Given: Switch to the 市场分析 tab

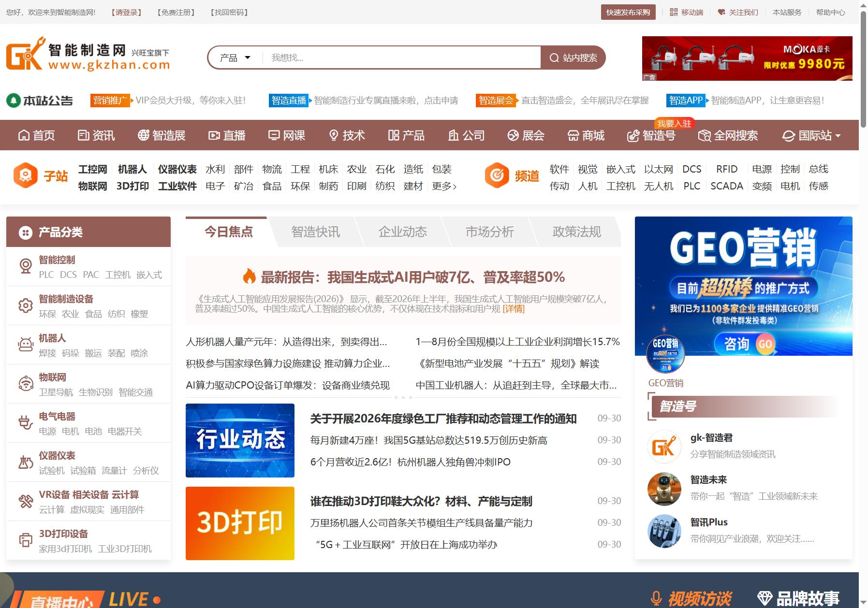Looking at the screenshot, I should (x=489, y=232).
